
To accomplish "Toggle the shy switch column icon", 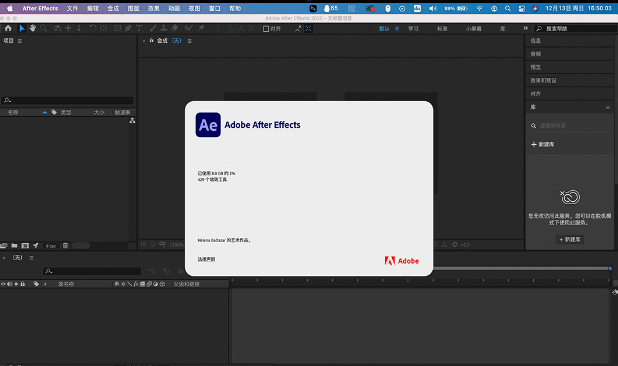I will coord(117,284).
